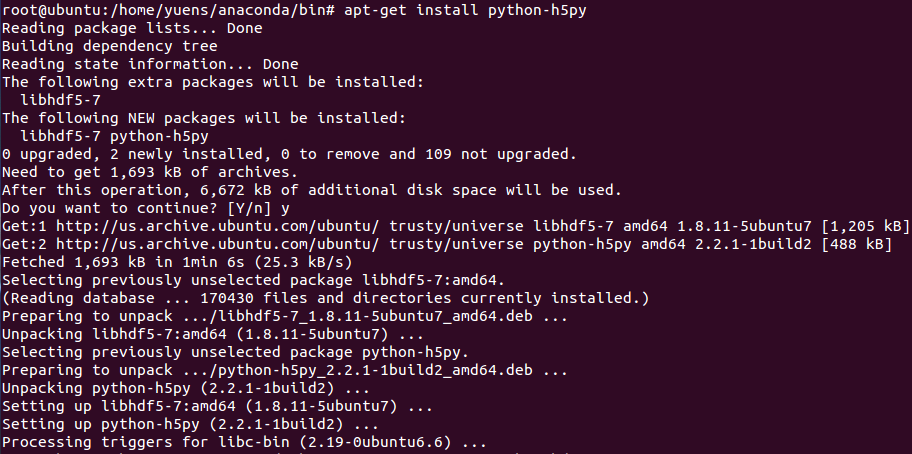Click the 'Processing triggers for libc-bin' line

click(x=244, y=442)
